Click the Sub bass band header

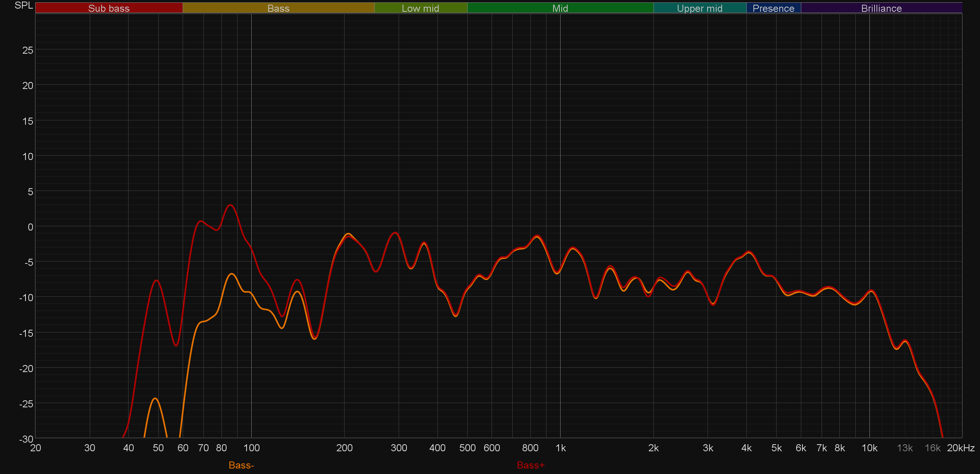click(109, 8)
